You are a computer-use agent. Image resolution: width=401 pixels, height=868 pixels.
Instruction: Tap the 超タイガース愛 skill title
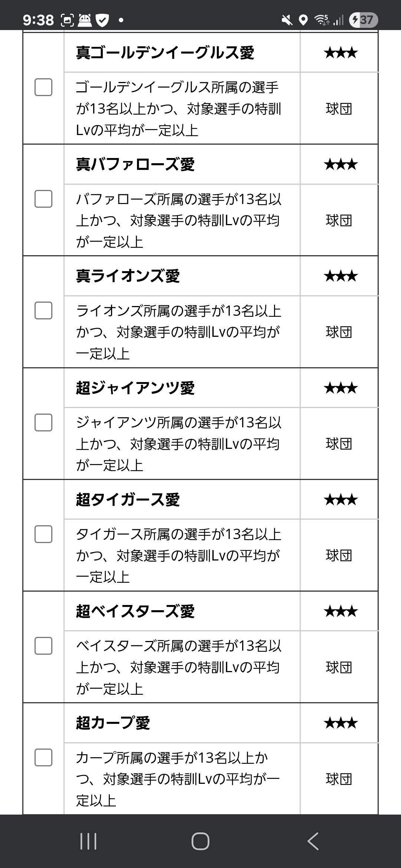pos(128,500)
